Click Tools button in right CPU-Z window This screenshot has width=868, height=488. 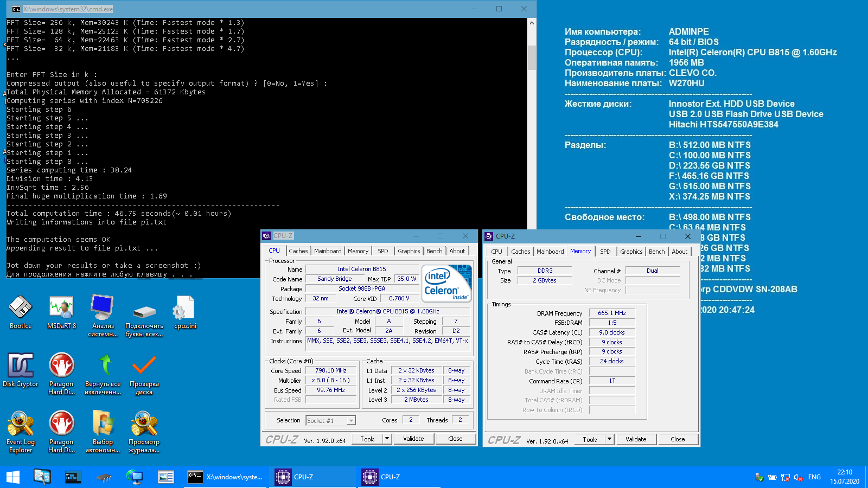click(x=590, y=439)
